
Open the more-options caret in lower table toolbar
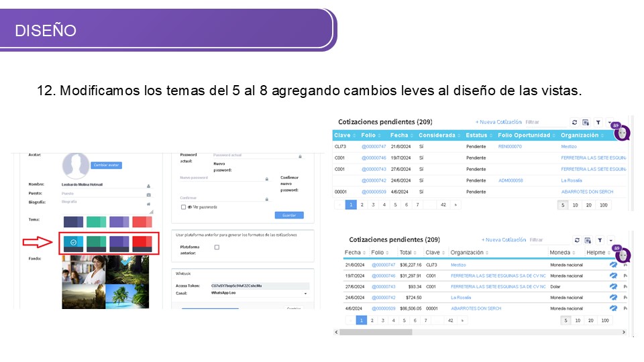tap(611, 240)
